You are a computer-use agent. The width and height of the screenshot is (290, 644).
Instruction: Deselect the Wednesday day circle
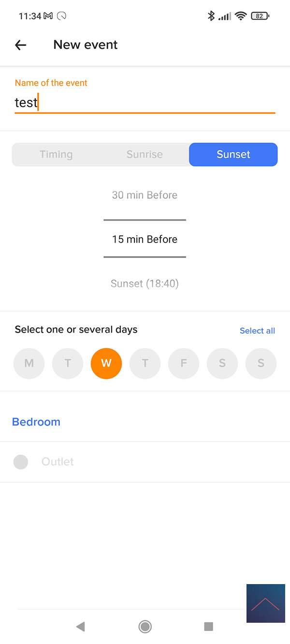[106, 363]
